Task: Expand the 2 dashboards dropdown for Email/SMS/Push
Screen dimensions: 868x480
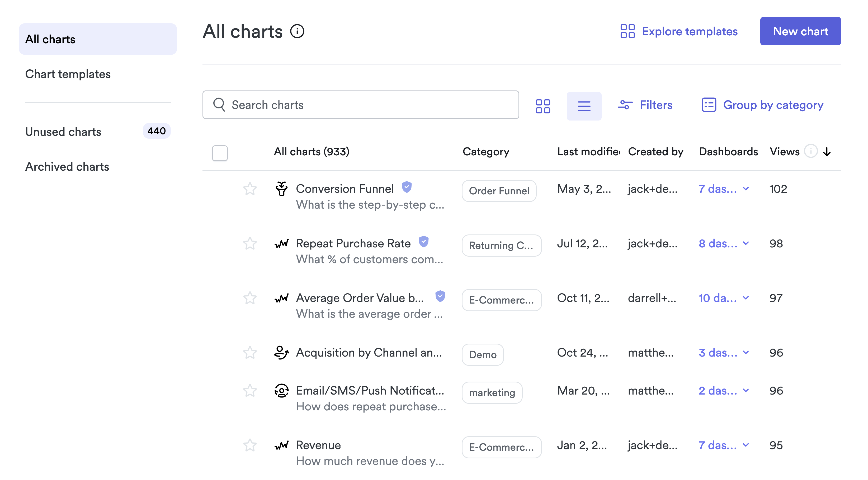Action: coord(746,391)
